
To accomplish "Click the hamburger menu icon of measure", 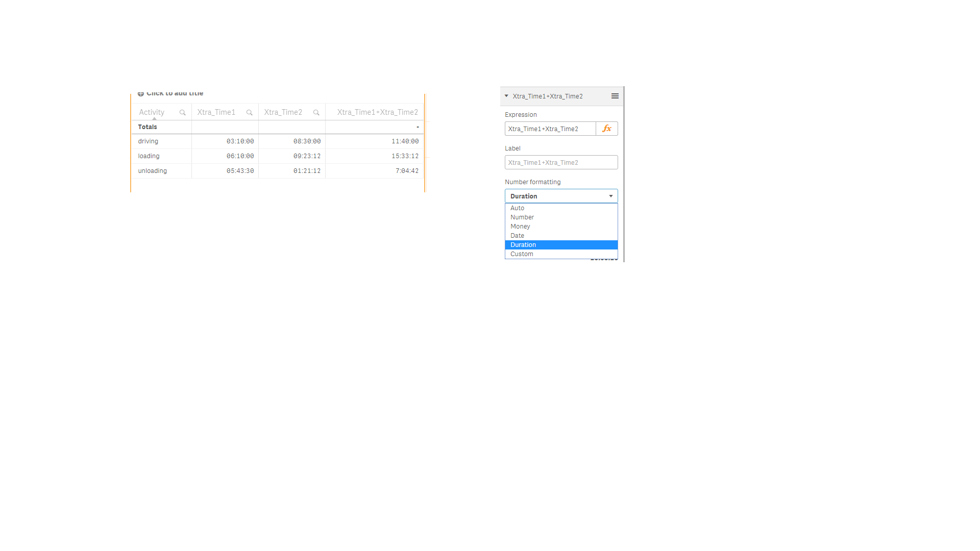I will click(x=615, y=96).
